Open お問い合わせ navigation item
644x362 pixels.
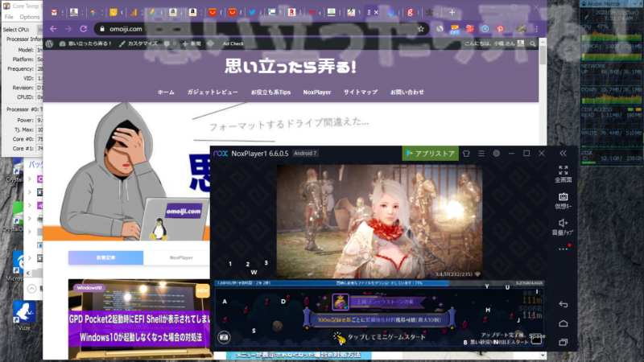407,92
